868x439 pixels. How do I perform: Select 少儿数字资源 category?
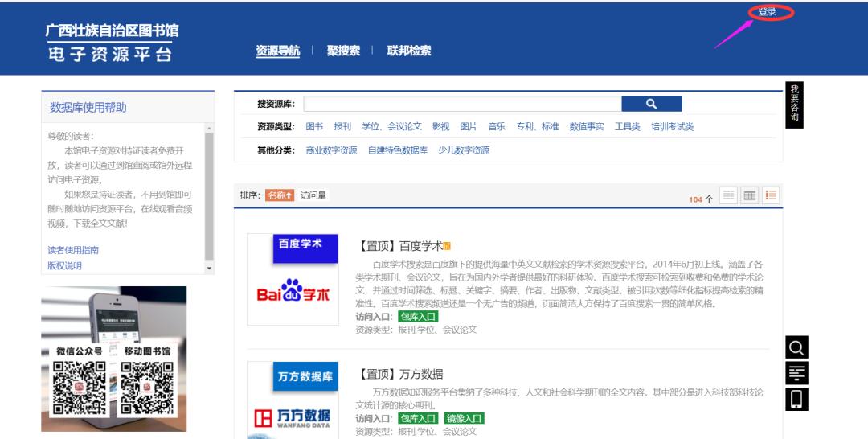click(464, 150)
